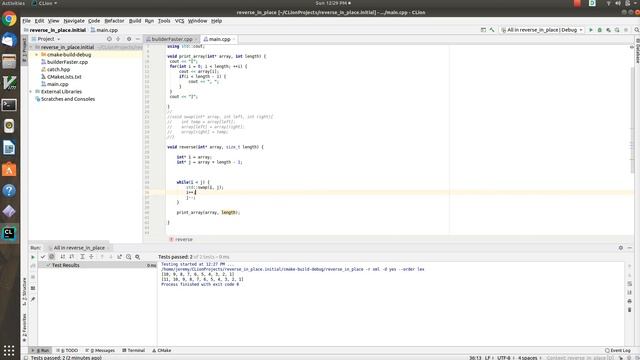Open the Event Log
Viewport: 640px width, 360px height.
pyautogui.click(x=618, y=351)
